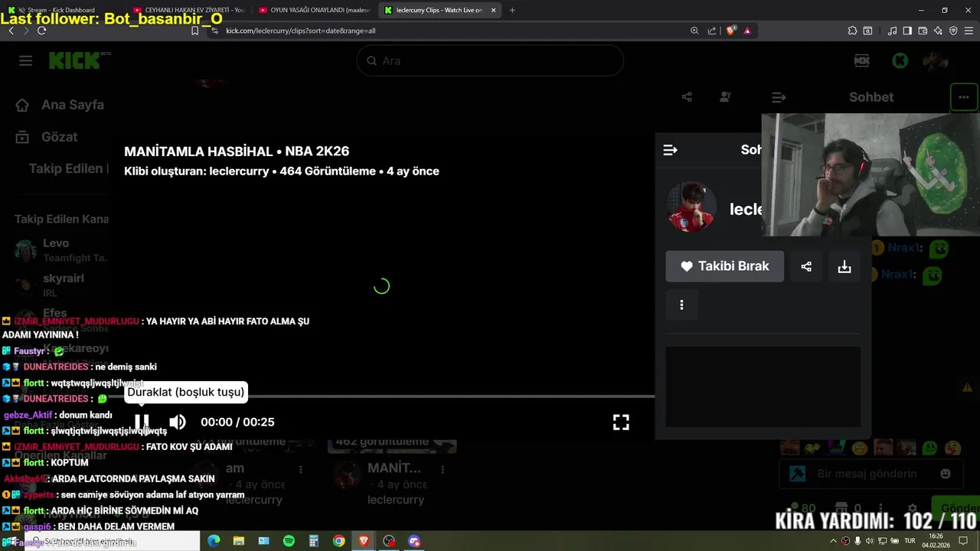Screen dimensions: 980x551
Task: Open browser zoom control in address bar
Action: [694, 31]
